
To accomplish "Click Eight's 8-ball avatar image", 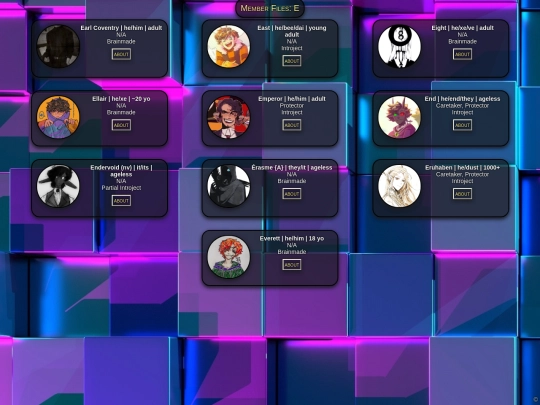I will point(399,46).
